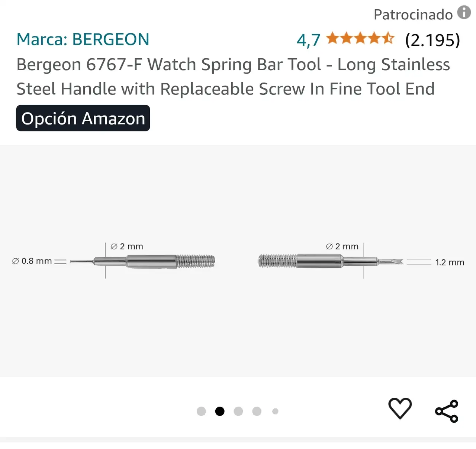This screenshot has width=476, height=449.
Task: Click the 1.2 mm dimension label
Action: click(450, 262)
